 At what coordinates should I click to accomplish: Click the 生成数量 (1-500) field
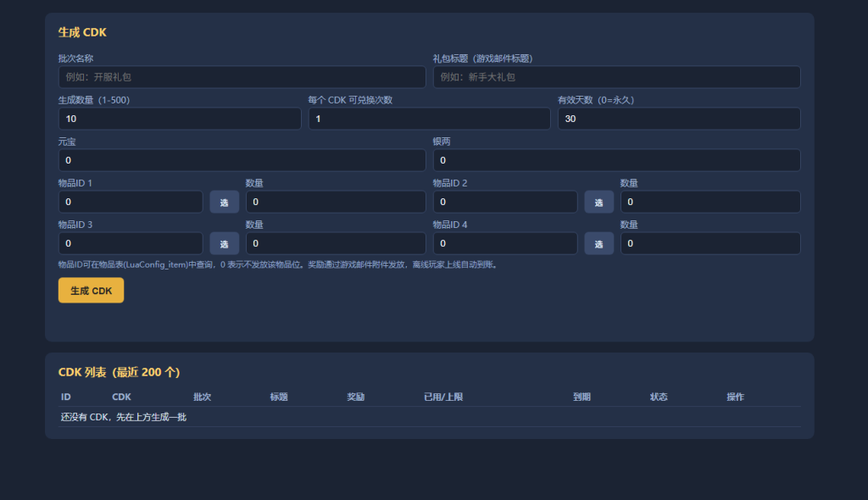tap(180, 119)
